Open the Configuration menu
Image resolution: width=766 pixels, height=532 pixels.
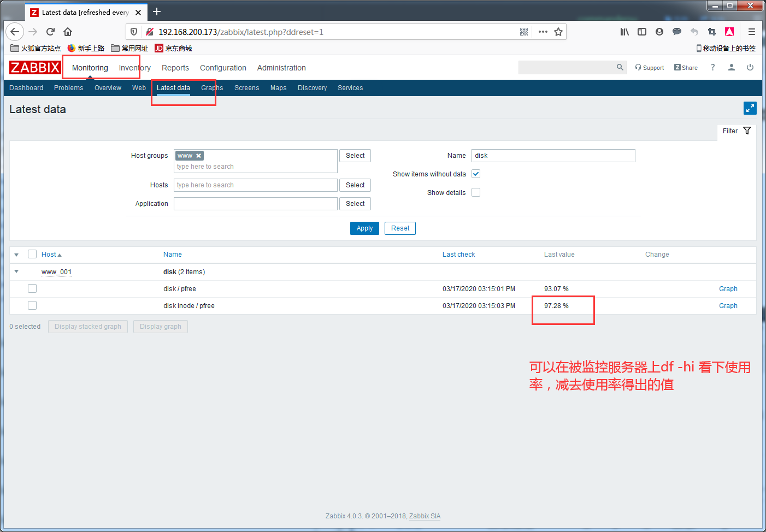click(223, 68)
